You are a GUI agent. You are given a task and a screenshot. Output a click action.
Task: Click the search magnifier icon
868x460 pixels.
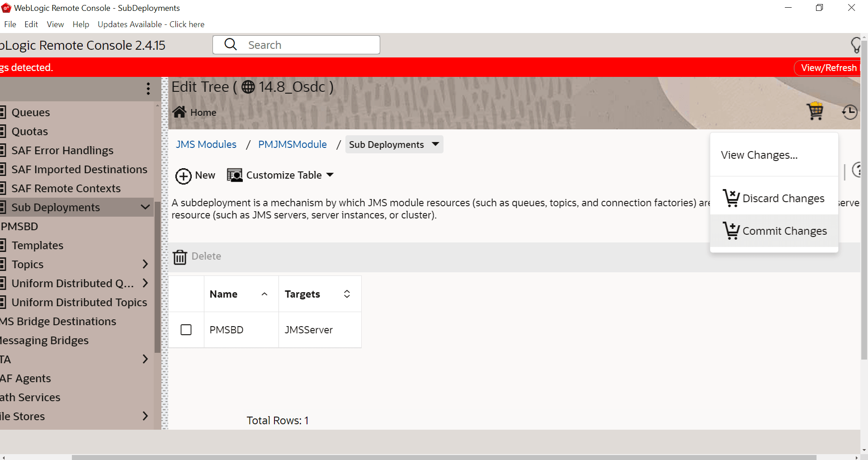click(x=231, y=44)
